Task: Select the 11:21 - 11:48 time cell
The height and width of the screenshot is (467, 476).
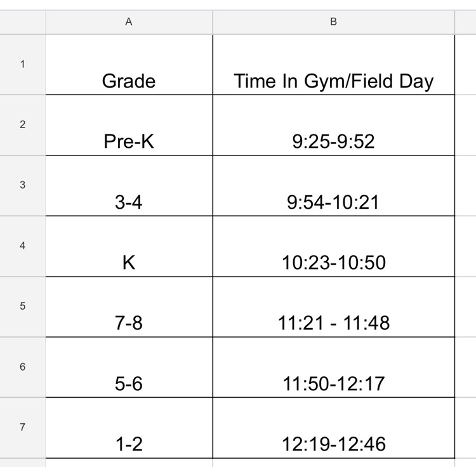Action: [x=334, y=306]
